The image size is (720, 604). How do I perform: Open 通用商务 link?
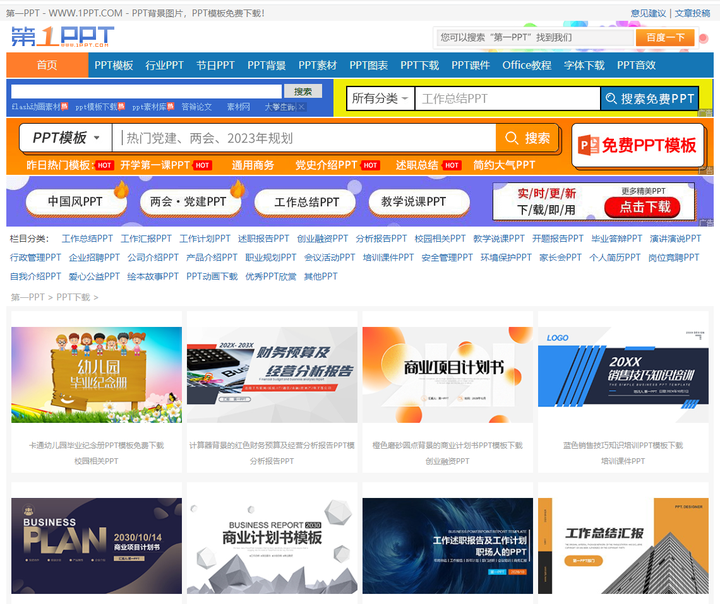pos(253,165)
